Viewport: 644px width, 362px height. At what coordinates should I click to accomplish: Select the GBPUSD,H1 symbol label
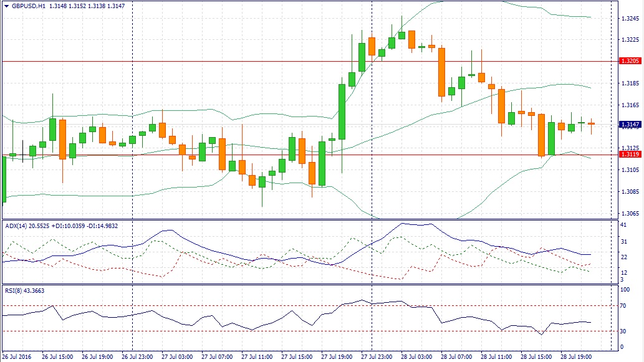29,6
